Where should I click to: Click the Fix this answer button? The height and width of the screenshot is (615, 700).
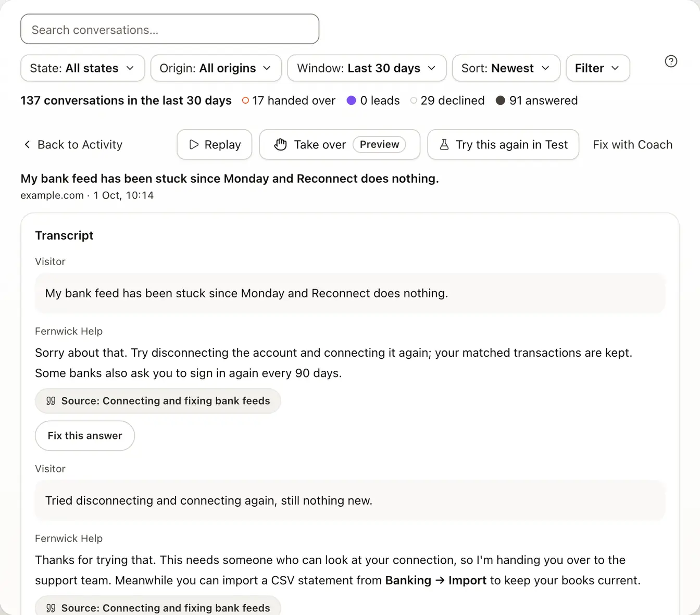pyautogui.click(x=85, y=435)
